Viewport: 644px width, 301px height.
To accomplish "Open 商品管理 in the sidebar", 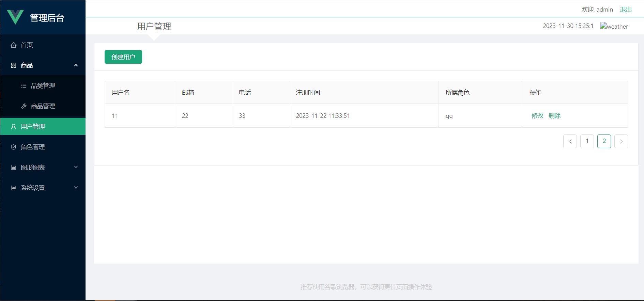I will 43,106.
